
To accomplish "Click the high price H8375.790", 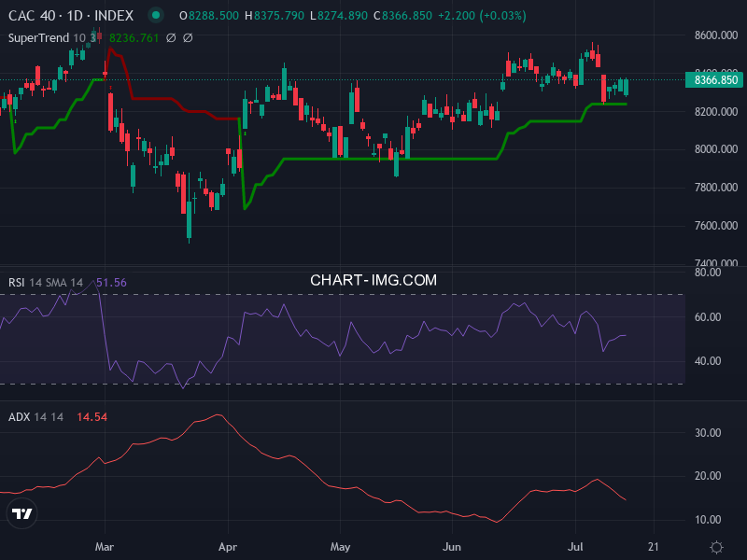I will click(275, 16).
